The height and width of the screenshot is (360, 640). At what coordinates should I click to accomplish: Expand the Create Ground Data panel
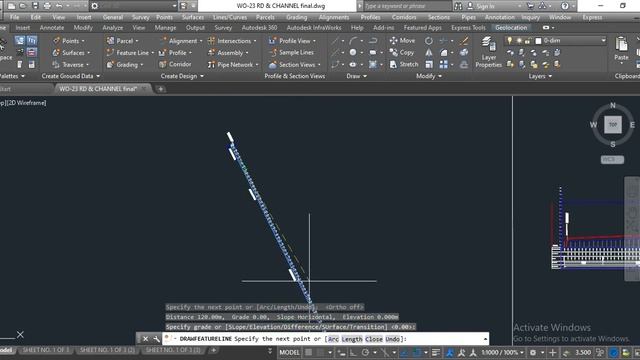[x=70, y=76]
